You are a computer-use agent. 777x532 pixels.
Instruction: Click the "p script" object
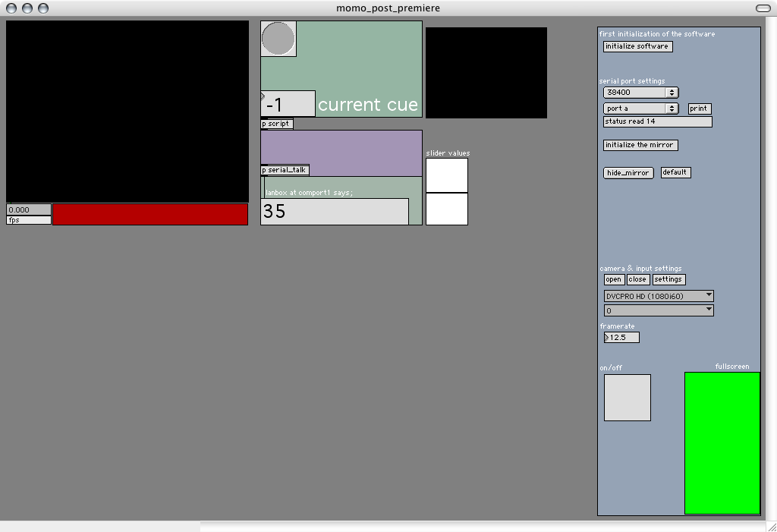277,124
